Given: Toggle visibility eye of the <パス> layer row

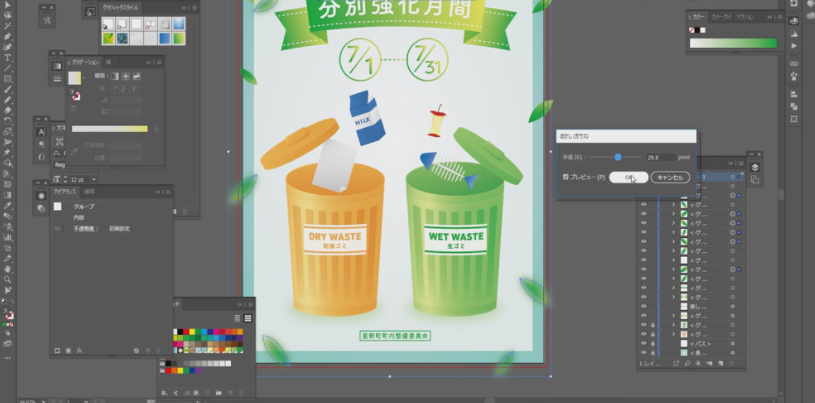Looking at the screenshot, I should pyautogui.click(x=643, y=344).
